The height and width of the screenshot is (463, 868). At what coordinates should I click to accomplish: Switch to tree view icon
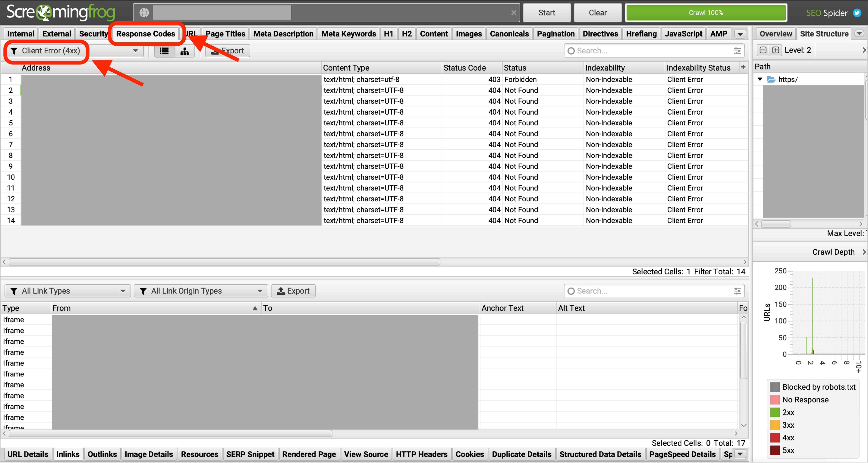point(185,51)
